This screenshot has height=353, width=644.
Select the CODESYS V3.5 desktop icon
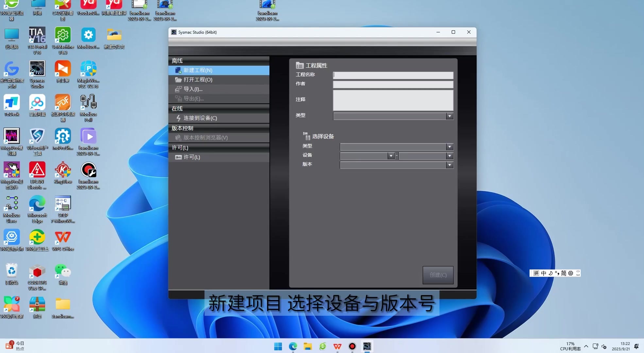coord(37,276)
